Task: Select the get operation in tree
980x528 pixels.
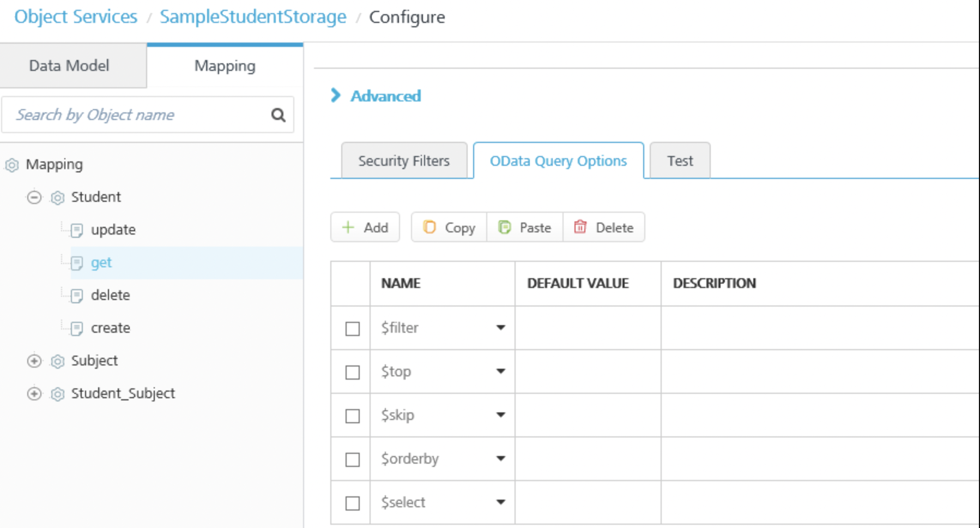Action: [x=101, y=263]
